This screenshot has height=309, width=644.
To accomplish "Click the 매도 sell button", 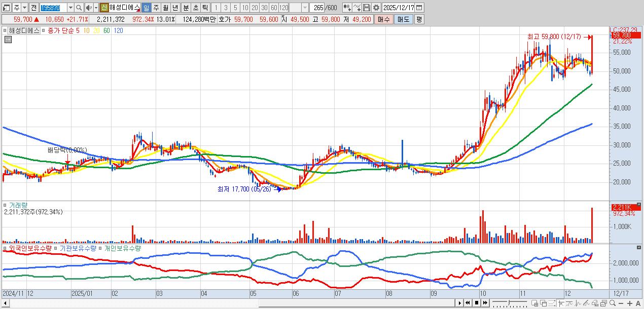I will click(x=403, y=19).
